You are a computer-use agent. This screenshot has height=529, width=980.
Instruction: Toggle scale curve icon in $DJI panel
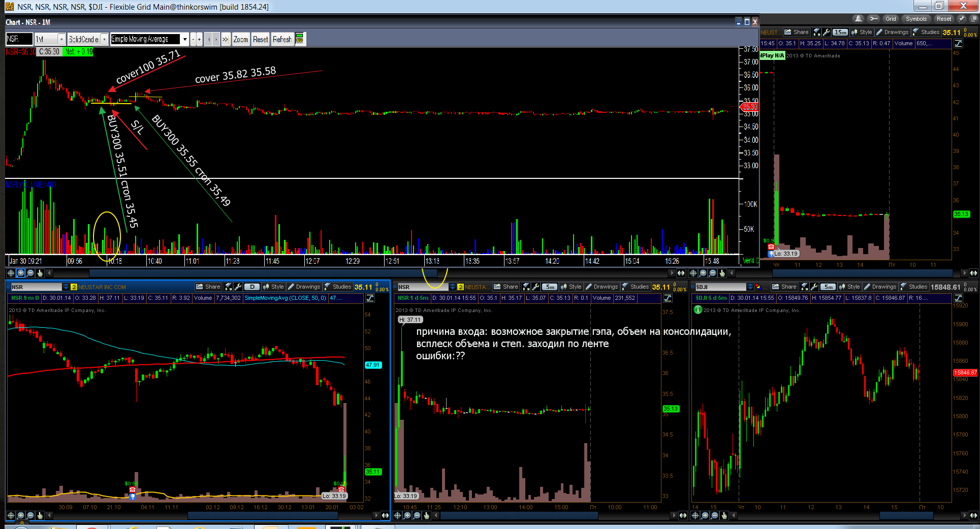pos(958,298)
